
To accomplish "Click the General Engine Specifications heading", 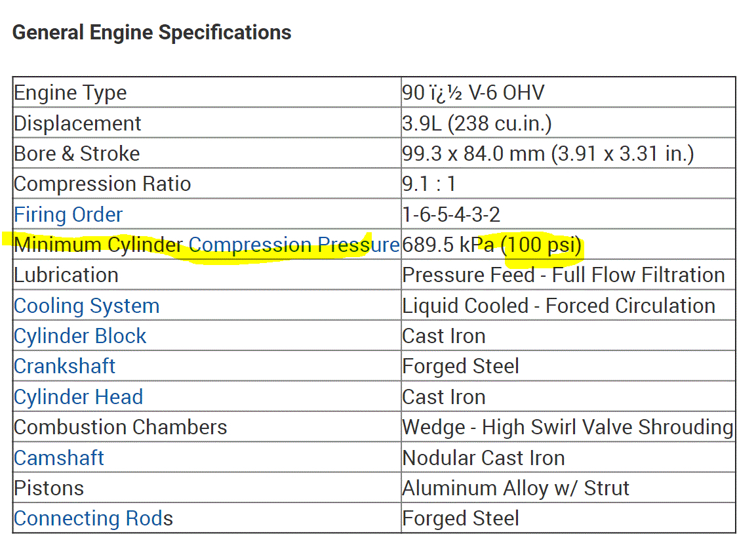I will (152, 32).
